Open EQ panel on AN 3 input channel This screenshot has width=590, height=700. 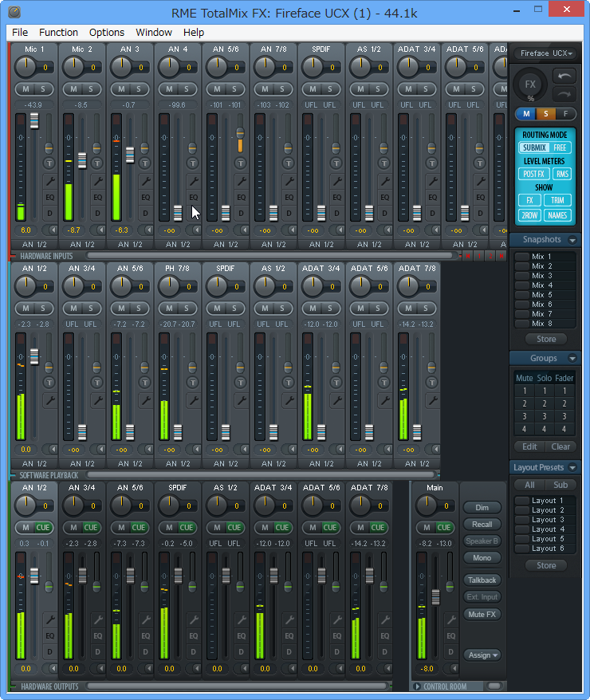coord(145,197)
